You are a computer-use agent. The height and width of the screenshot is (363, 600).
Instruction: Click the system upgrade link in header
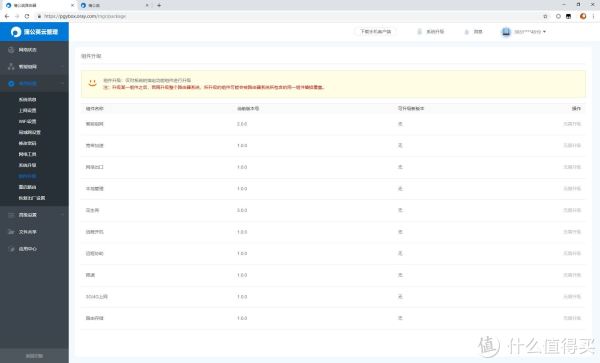pos(431,32)
